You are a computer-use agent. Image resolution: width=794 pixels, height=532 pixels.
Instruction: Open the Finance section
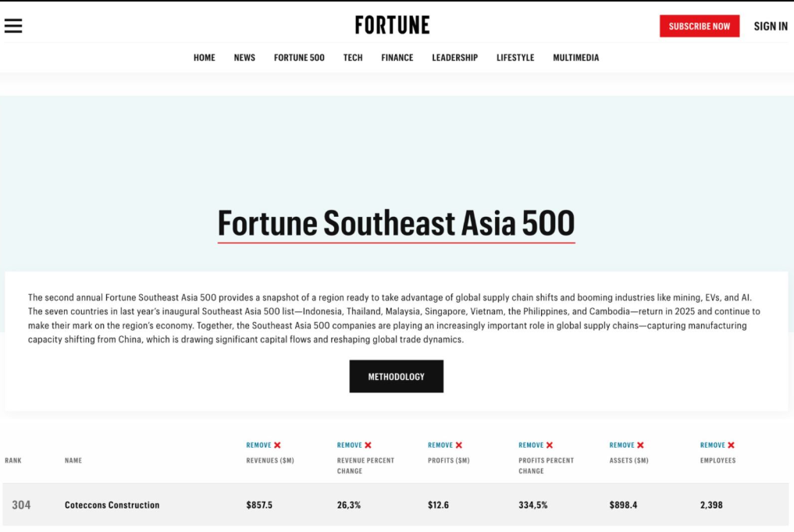coord(397,58)
